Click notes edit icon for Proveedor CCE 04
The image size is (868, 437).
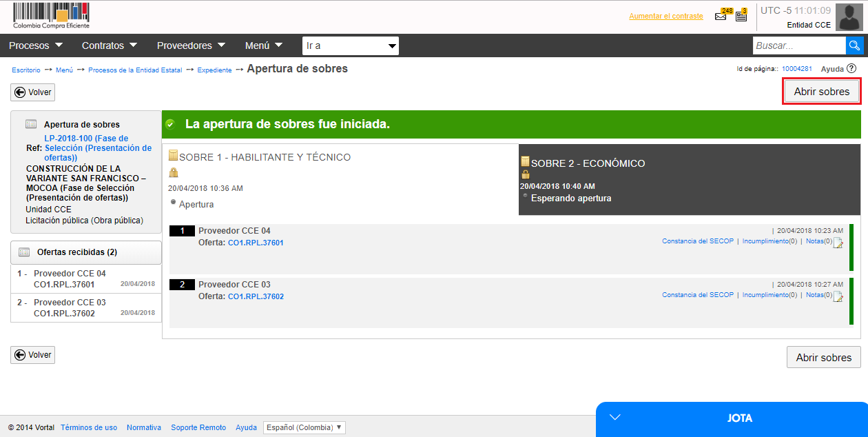838,243
